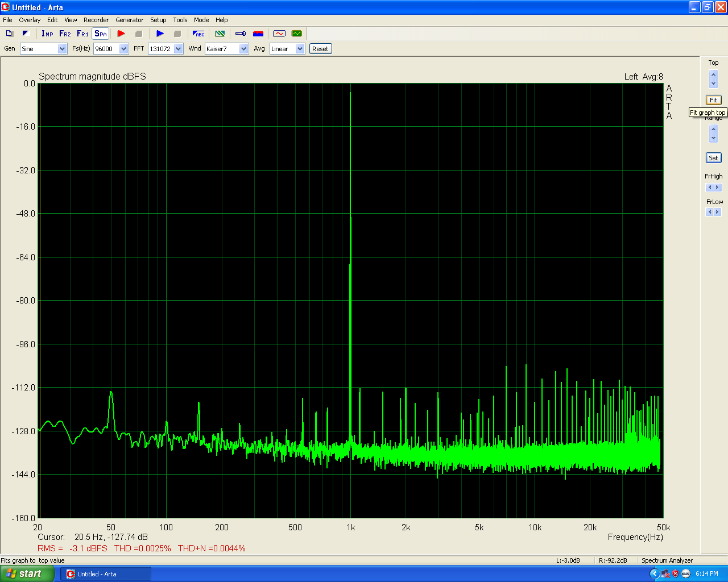Click the R:-92.2dB status bar level
Viewport: 728px width, 582px height.
(613, 560)
